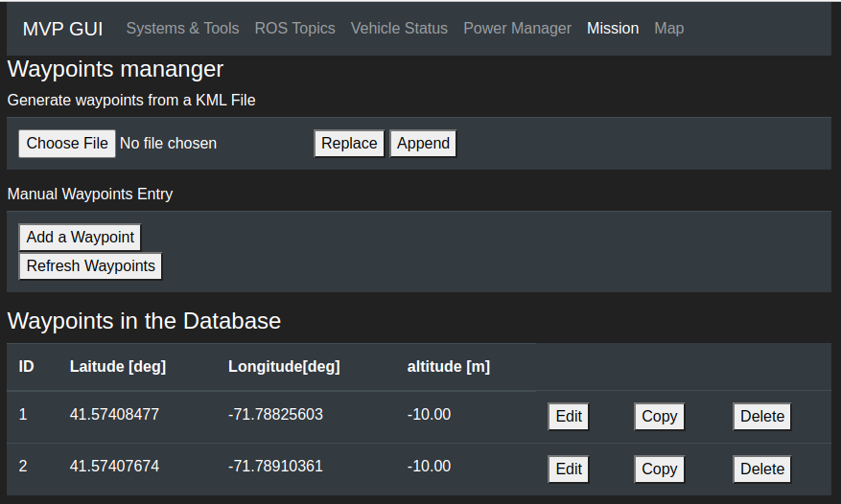The width and height of the screenshot is (841, 504).
Task: Edit waypoint 1
Action: 569,417
